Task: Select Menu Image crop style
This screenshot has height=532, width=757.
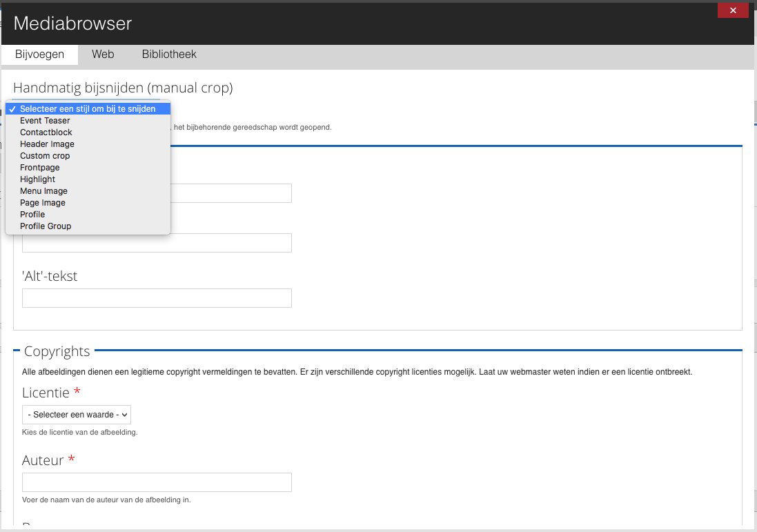Action: [x=43, y=191]
